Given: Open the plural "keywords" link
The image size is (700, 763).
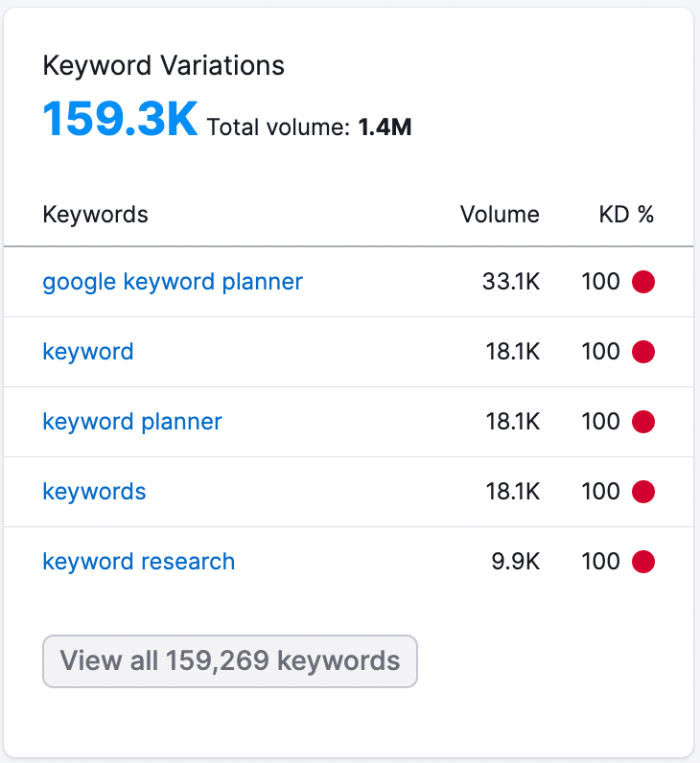Looking at the screenshot, I should pos(94,492).
